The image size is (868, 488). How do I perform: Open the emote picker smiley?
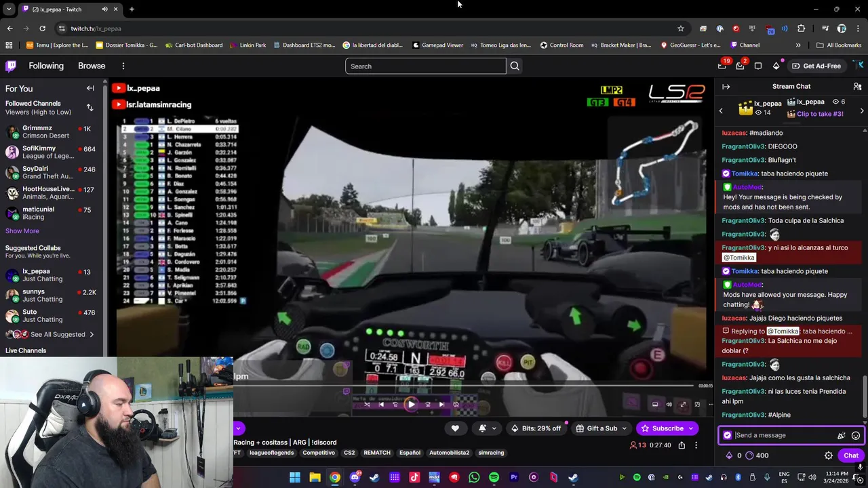click(856, 436)
